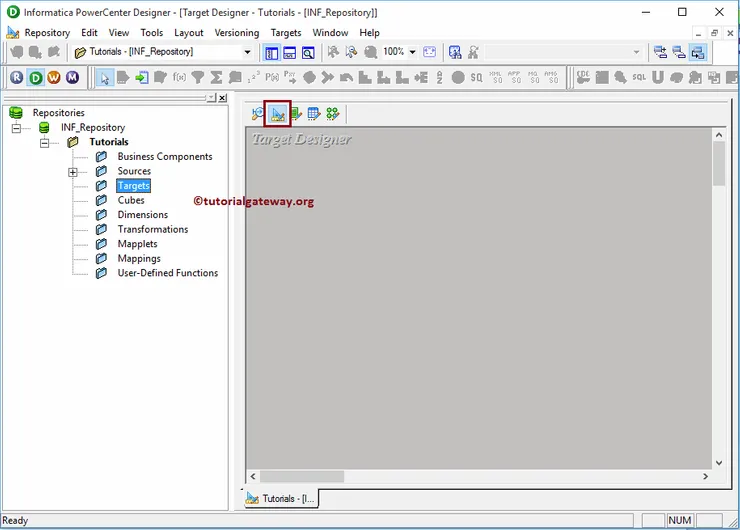
Task: Select the Cubes folder
Action: pos(131,200)
